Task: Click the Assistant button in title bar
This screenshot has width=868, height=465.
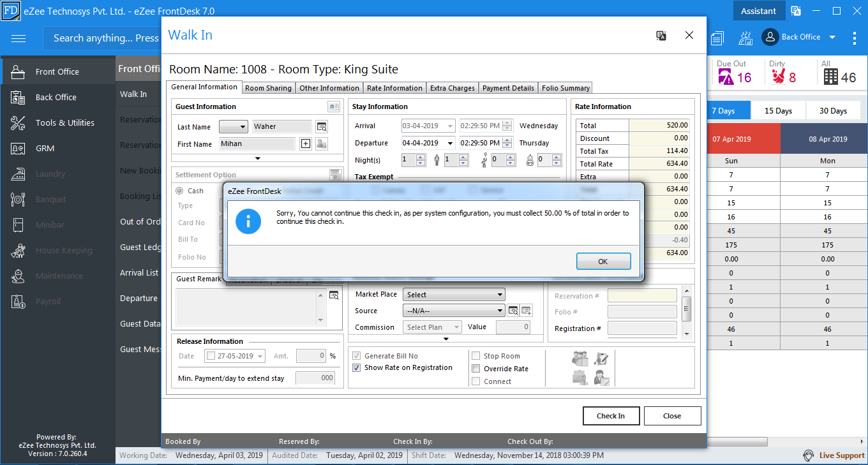Action: click(759, 11)
